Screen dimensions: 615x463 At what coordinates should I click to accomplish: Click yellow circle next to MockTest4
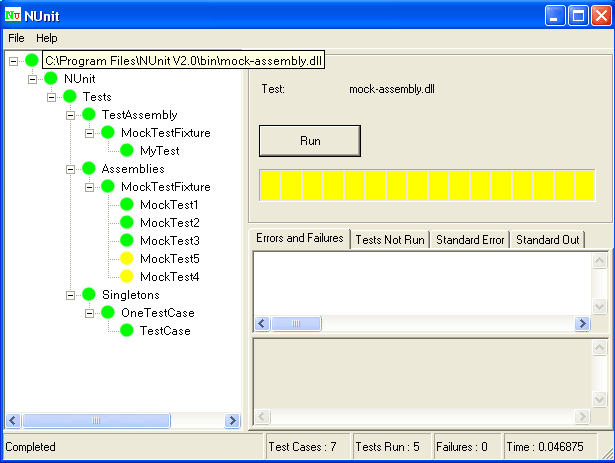tap(127, 276)
